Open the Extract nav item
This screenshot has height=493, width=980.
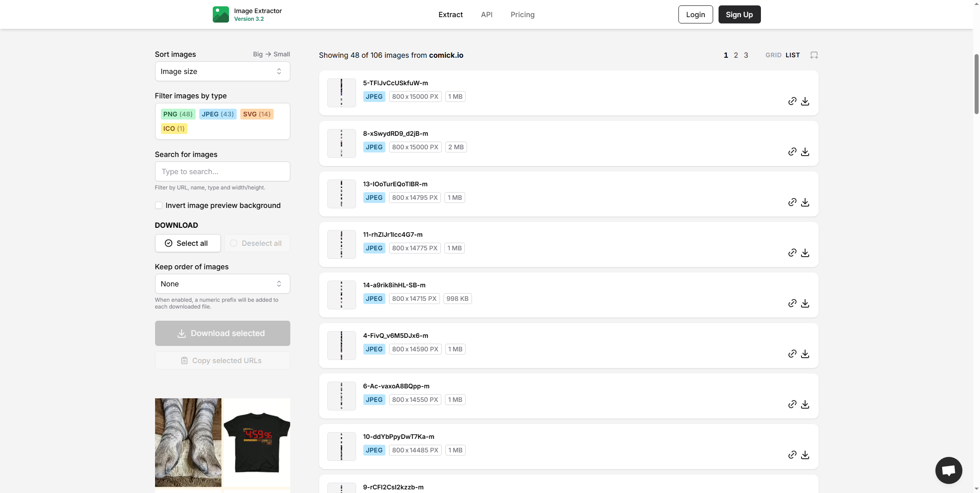click(x=450, y=14)
